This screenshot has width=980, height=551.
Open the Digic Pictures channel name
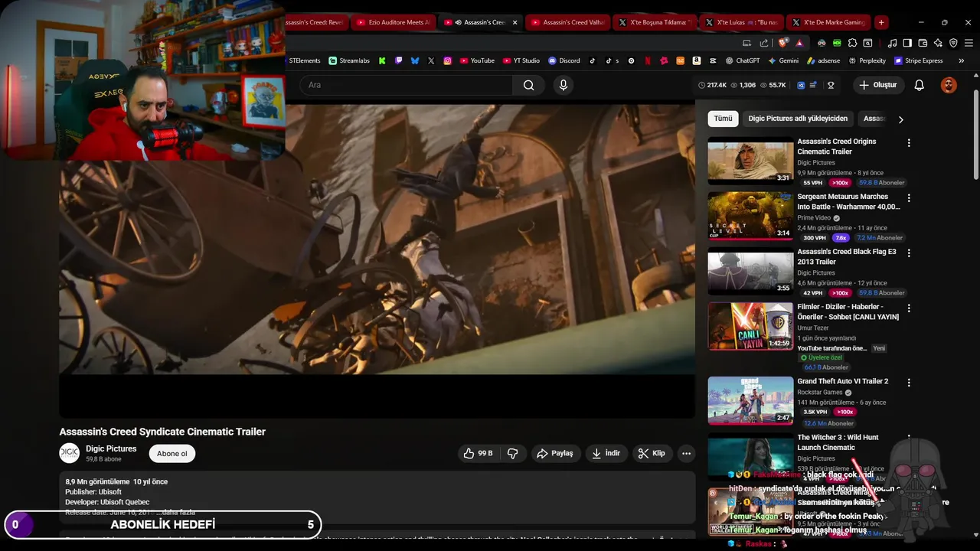[x=111, y=448]
